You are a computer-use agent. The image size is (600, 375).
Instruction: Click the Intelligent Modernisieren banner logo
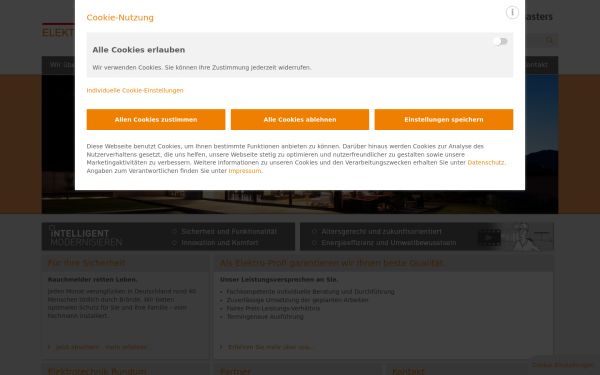86,237
